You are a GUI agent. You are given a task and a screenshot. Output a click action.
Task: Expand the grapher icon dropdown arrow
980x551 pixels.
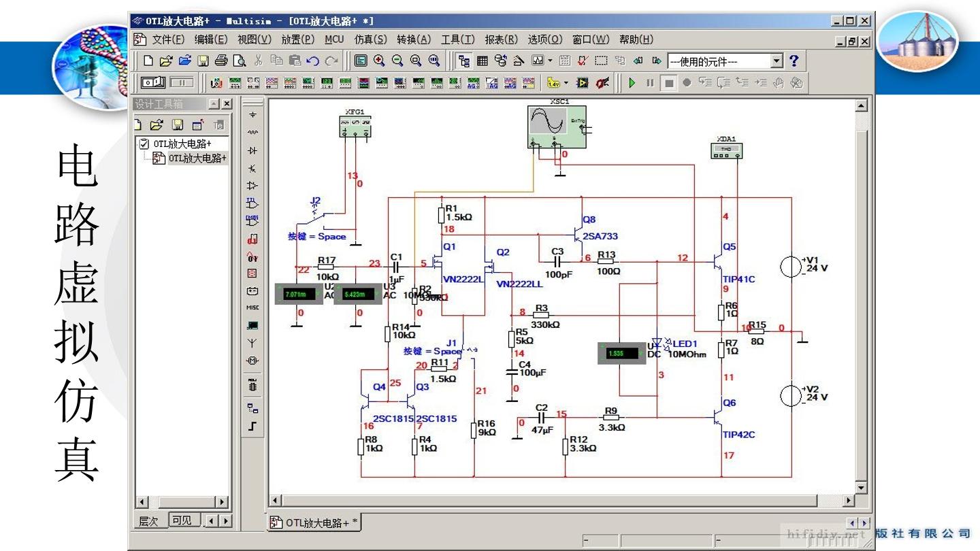pyautogui.click(x=551, y=61)
